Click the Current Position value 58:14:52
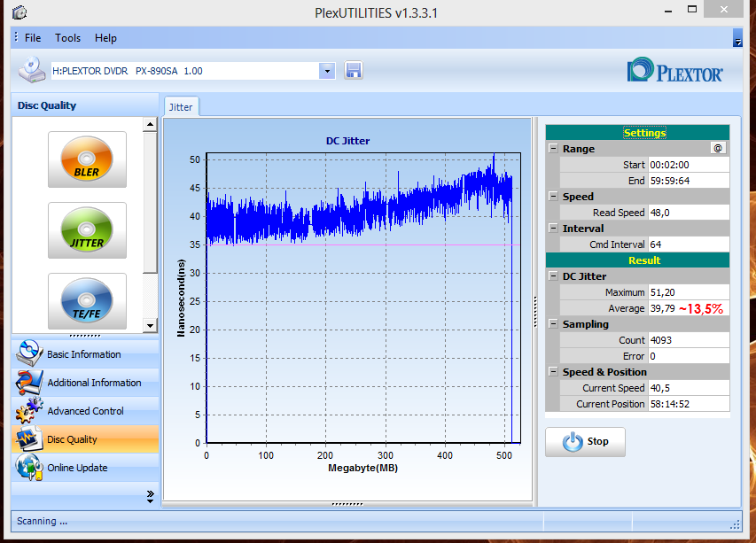 (x=689, y=404)
